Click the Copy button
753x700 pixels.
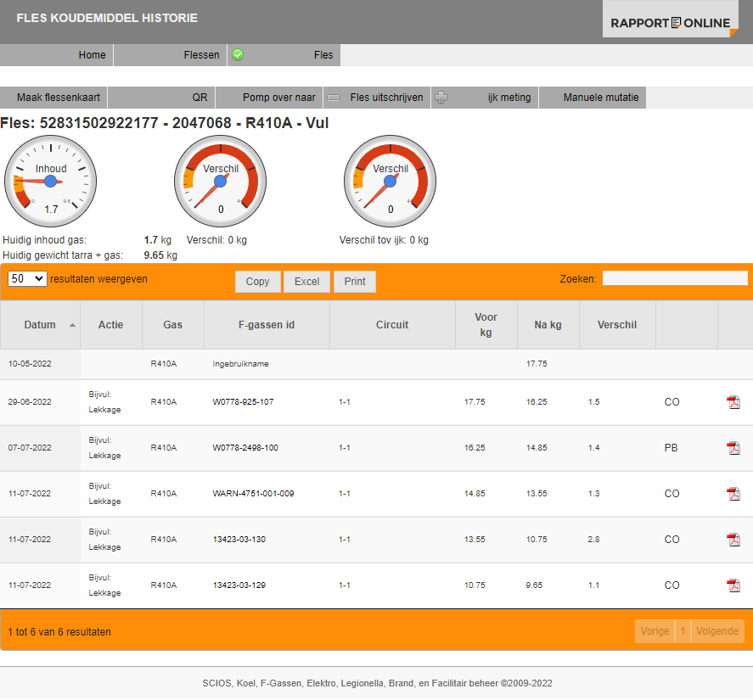[257, 282]
